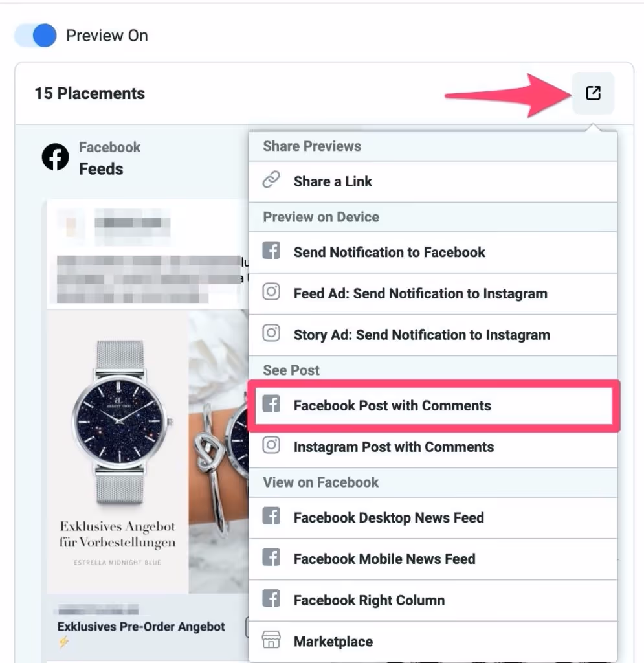644x663 pixels.
Task: Select Share a Link option
Action: tap(433, 181)
